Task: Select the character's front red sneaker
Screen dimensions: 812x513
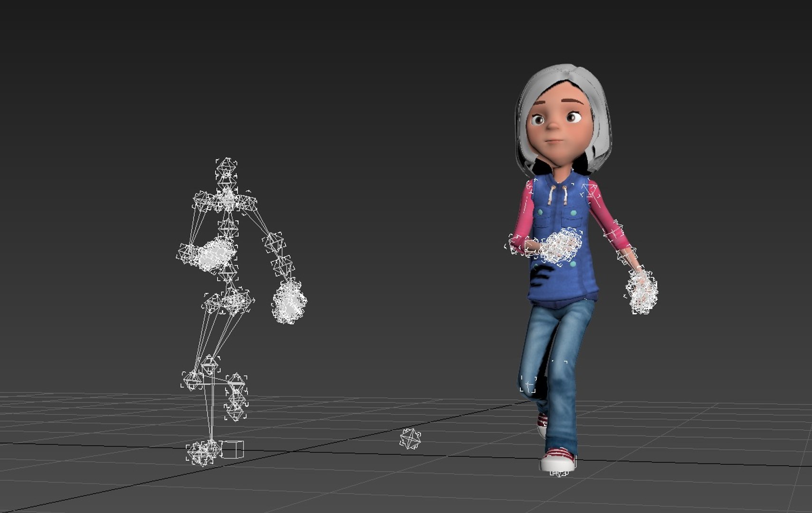Action: pyautogui.click(x=559, y=459)
